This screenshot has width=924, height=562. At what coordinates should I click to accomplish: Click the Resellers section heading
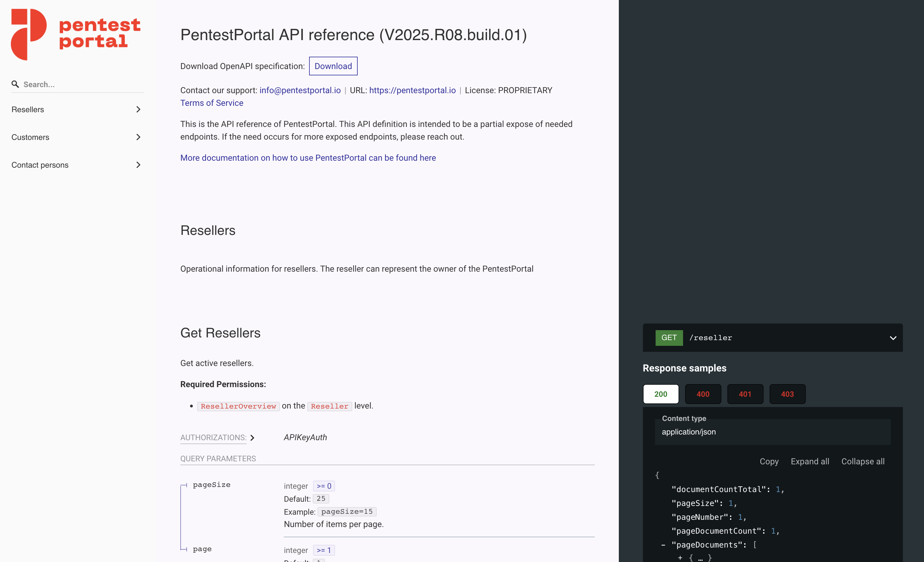pos(208,230)
